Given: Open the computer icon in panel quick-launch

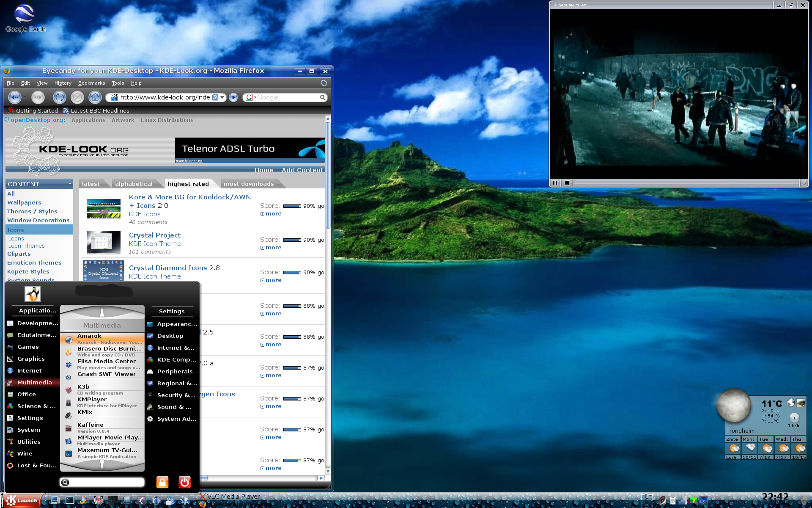Looking at the screenshot, I should pos(55,500).
